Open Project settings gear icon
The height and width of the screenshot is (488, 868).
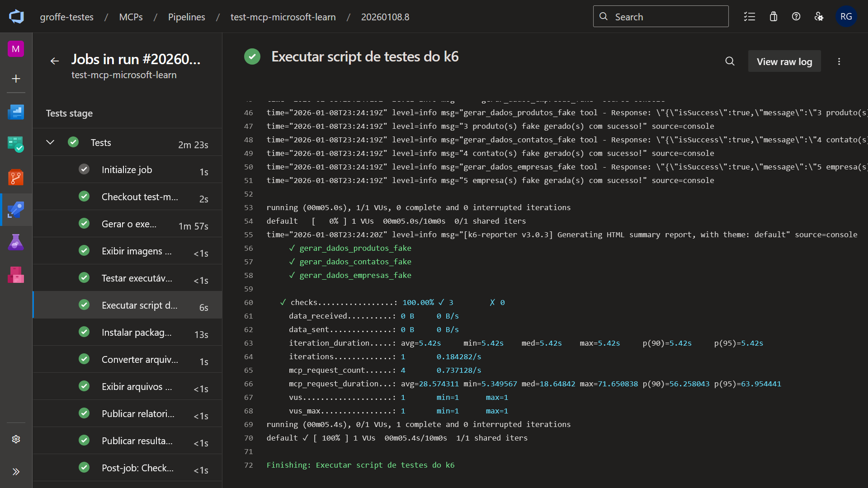click(x=16, y=439)
